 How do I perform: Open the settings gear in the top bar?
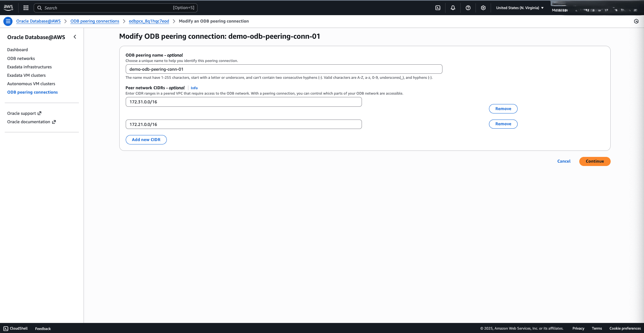(483, 7)
